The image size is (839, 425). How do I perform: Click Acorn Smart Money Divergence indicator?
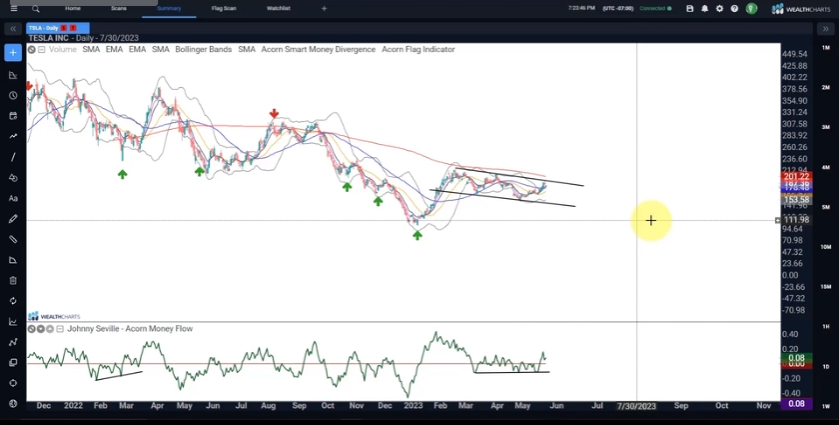318,49
